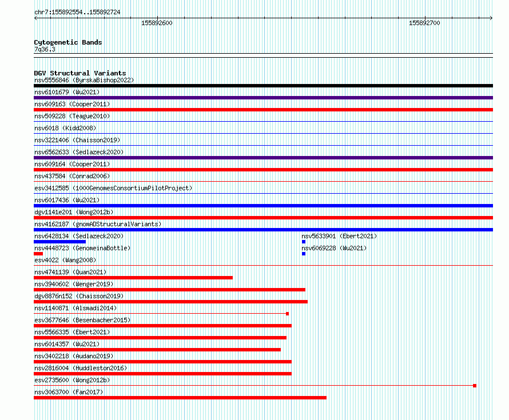
Task: Click the left arrow of the ruler
Action: [35, 18]
